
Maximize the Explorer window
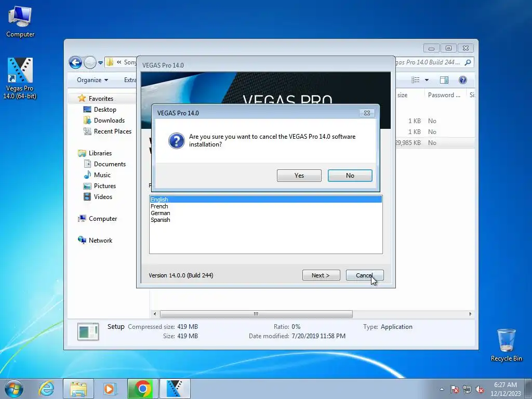coord(448,48)
